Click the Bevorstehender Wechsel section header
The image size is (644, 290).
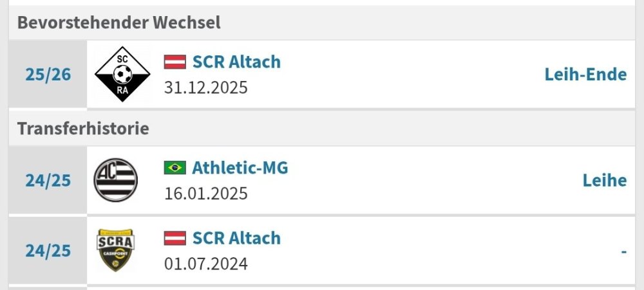coord(119,23)
